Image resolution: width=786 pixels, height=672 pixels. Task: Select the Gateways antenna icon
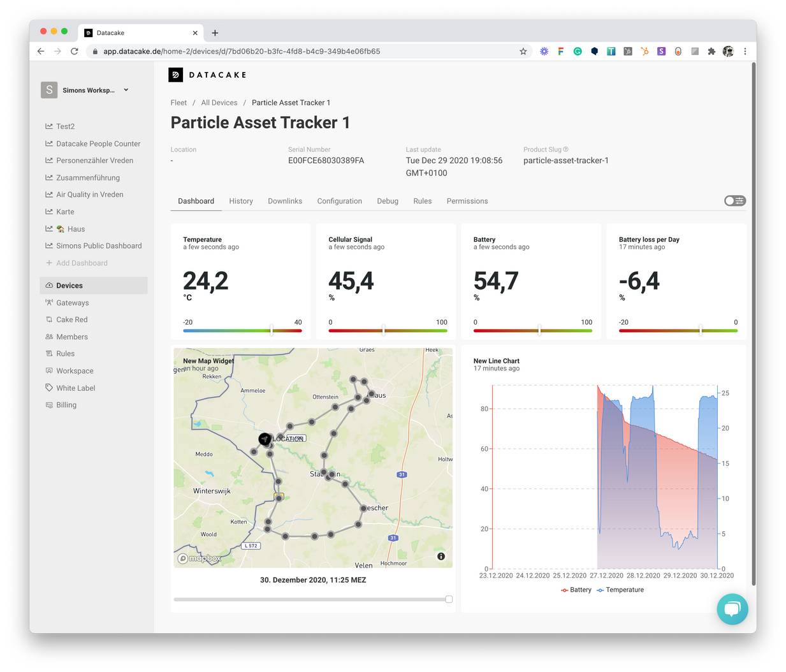point(49,302)
